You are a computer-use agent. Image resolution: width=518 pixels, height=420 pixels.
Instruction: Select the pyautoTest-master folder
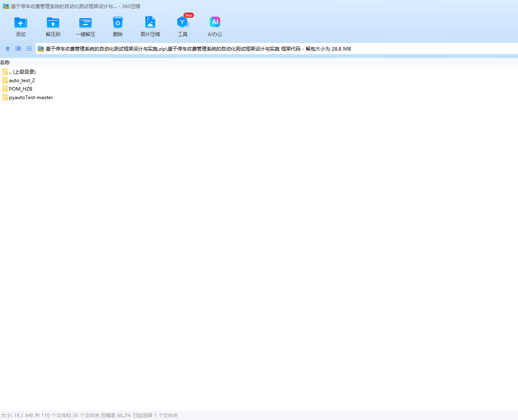pyautogui.click(x=31, y=98)
